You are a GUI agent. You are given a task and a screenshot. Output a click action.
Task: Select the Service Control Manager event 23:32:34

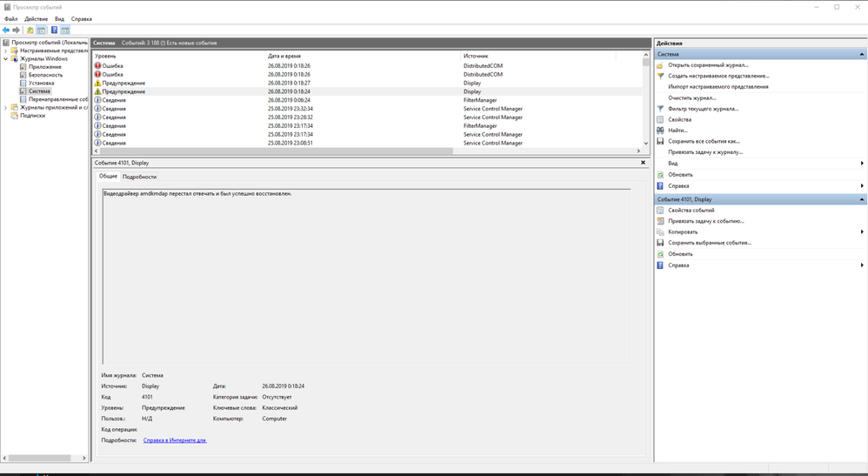[x=368, y=109]
